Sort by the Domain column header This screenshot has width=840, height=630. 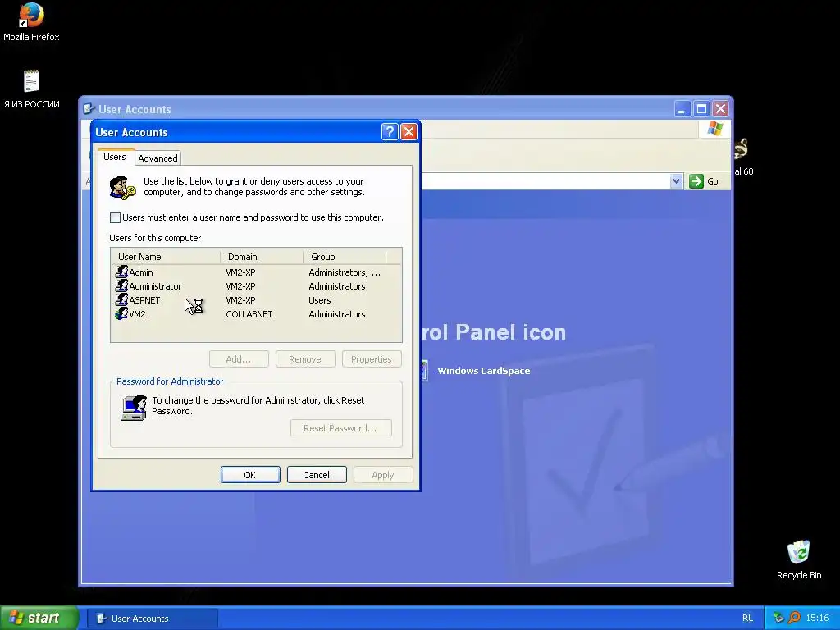coord(262,257)
